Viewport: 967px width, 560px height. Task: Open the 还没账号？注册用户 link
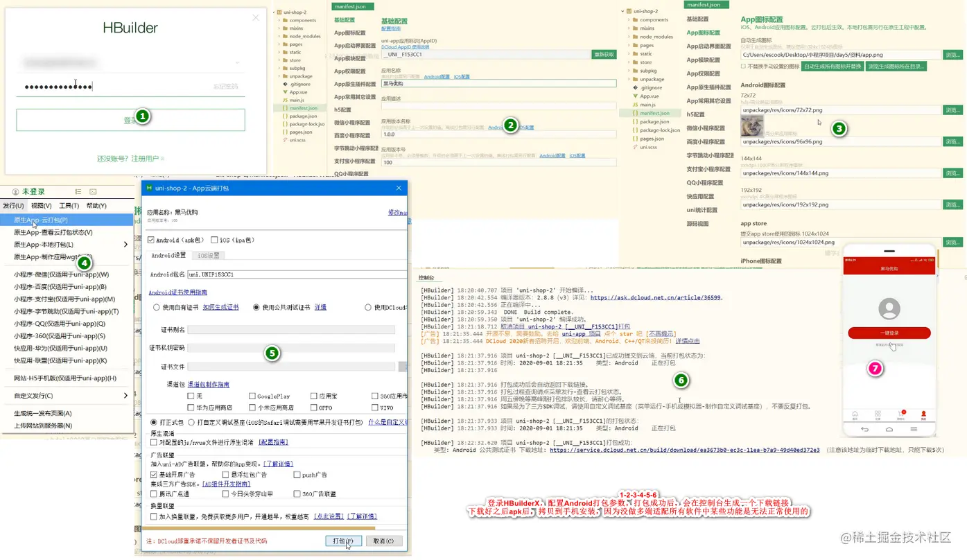[x=131, y=159]
